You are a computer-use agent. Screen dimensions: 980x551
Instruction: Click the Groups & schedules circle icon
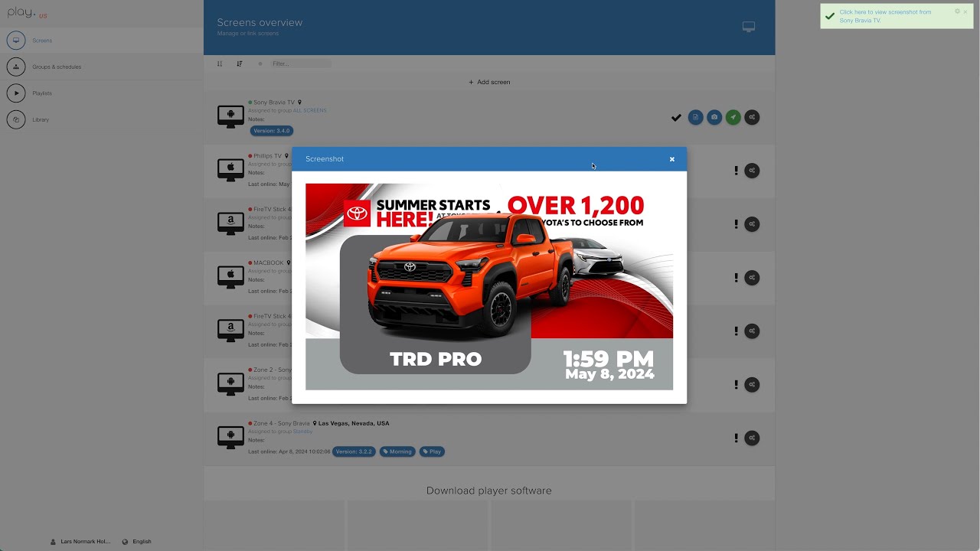coord(16,67)
